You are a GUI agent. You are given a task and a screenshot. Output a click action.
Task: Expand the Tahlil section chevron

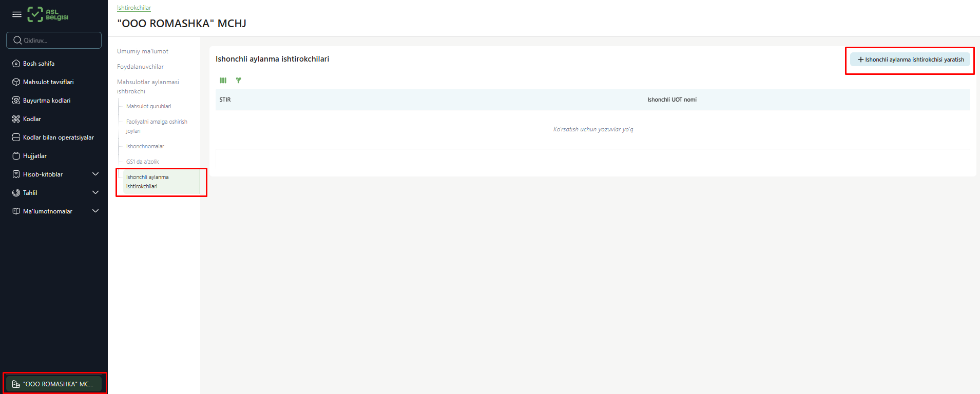click(95, 193)
